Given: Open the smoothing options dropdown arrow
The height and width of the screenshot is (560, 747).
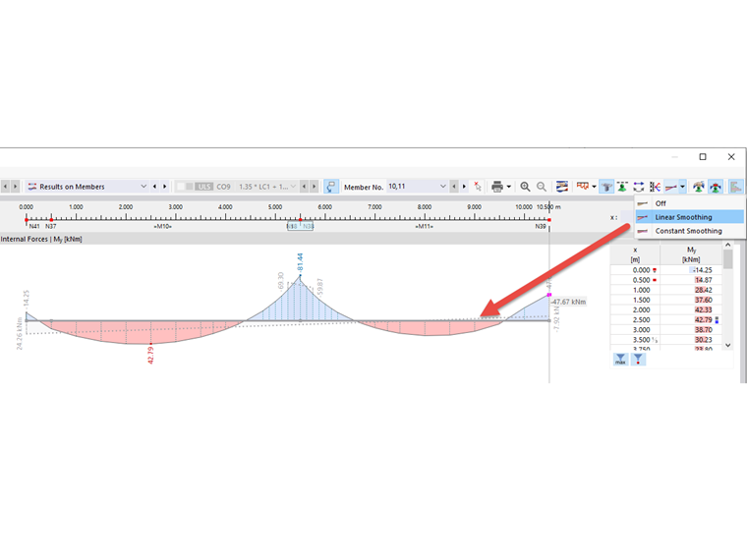Looking at the screenshot, I should click(683, 187).
